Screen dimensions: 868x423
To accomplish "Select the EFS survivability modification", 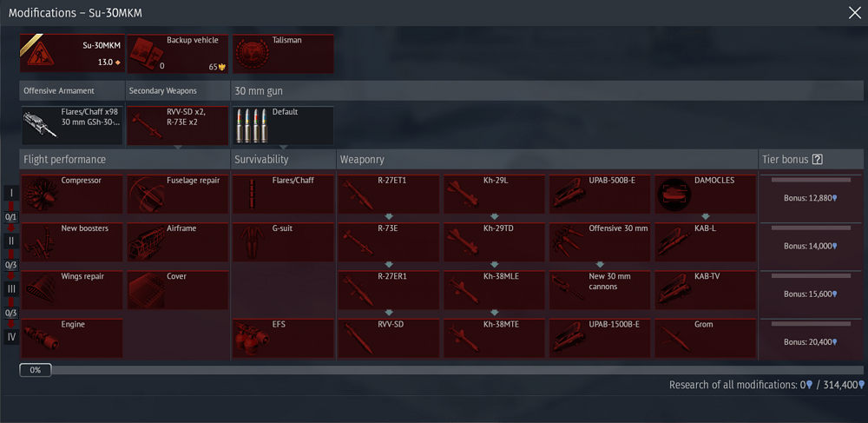I will point(282,338).
